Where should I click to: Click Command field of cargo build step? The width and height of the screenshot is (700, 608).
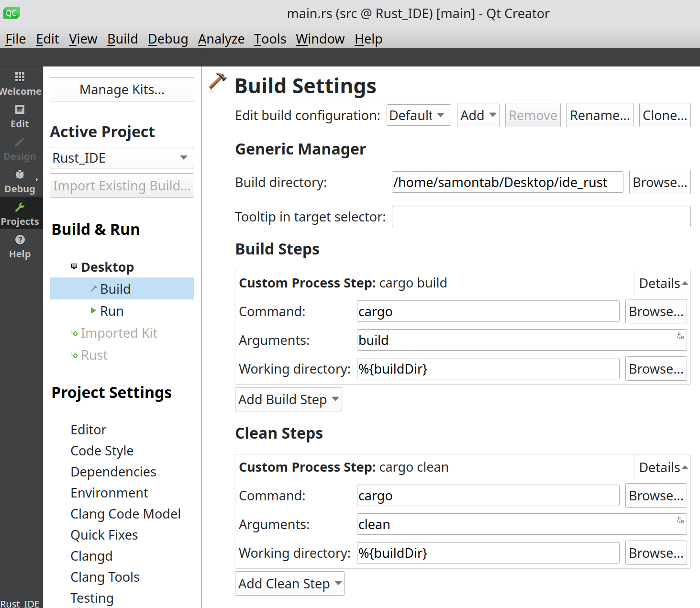pyautogui.click(x=488, y=311)
